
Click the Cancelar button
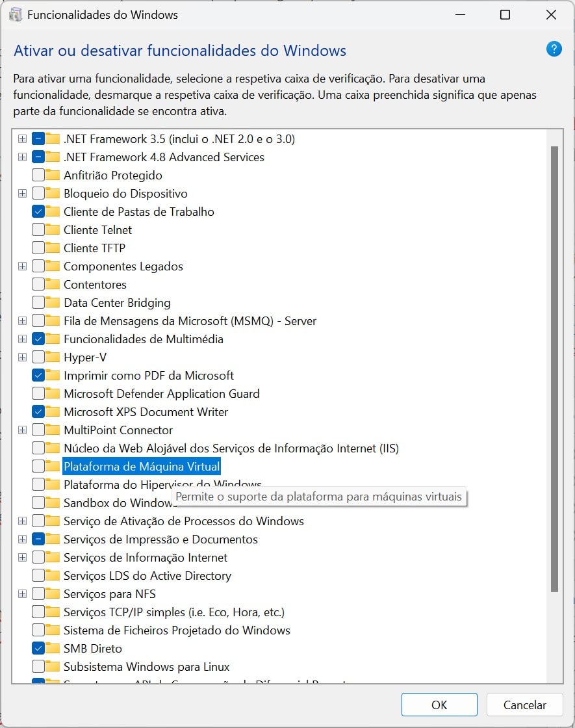tap(524, 705)
